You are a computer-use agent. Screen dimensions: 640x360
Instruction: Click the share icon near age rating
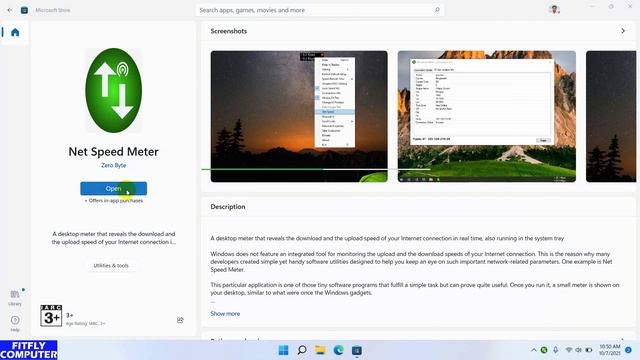click(x=180, y=320)
